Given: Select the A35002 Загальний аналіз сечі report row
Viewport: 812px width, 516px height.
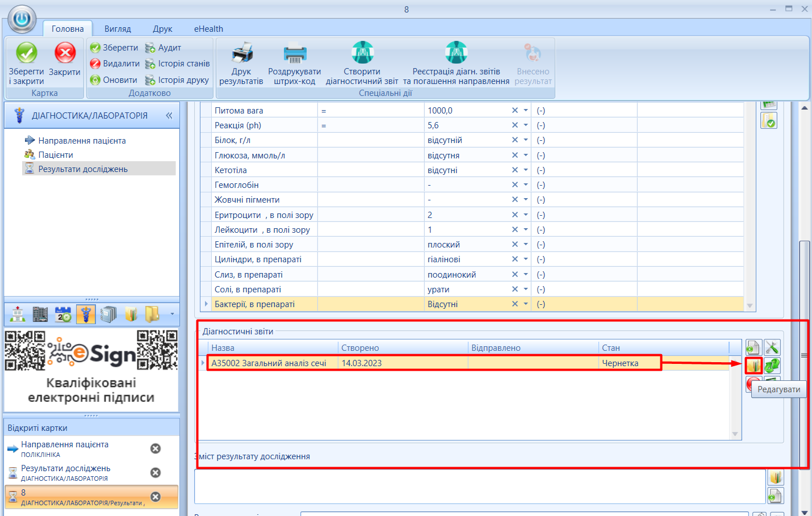Looking at the screenshot, I should 468,363.
